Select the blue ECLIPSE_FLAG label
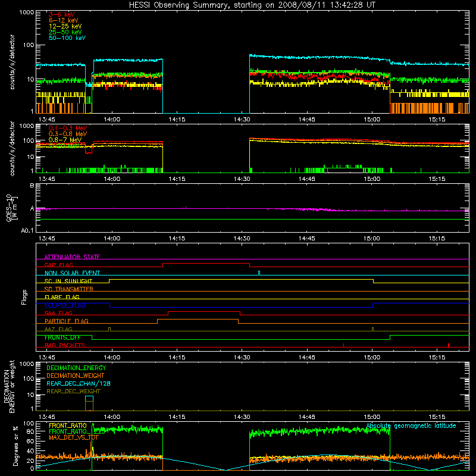This screenshot has width=476, height=476. coord(65,305)
